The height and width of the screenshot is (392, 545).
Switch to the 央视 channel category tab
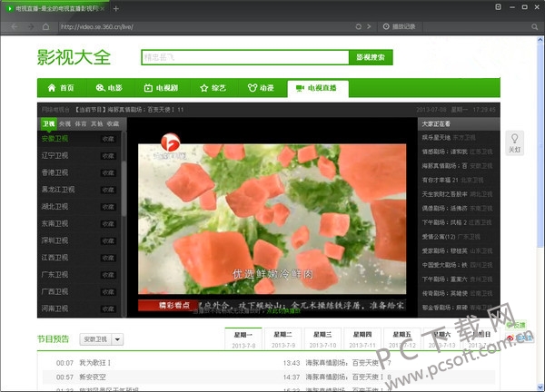point(64,123)
